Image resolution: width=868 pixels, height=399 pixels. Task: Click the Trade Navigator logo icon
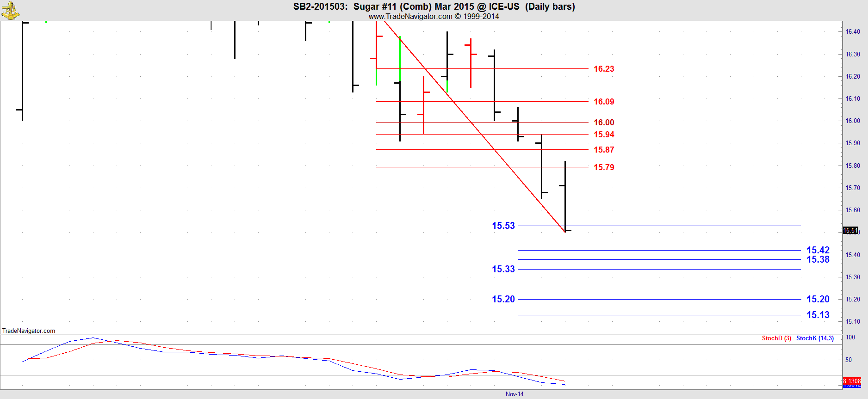coord(10,10)
